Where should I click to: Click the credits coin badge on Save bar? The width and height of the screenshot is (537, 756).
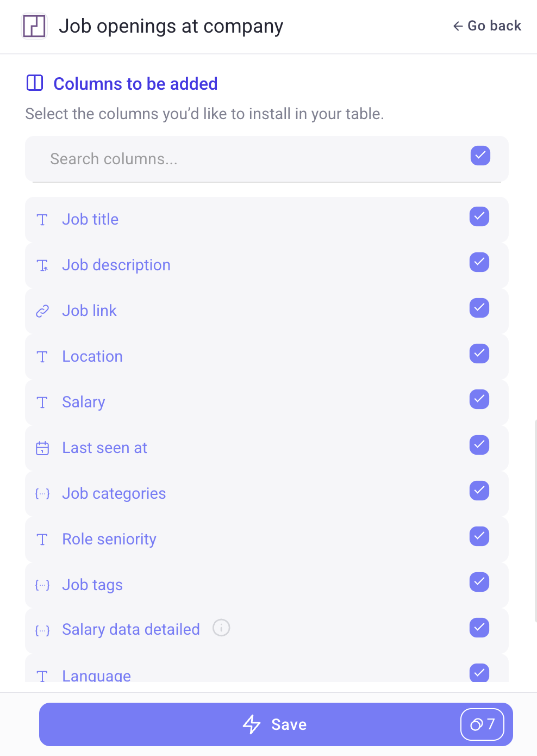pos(483,724)
